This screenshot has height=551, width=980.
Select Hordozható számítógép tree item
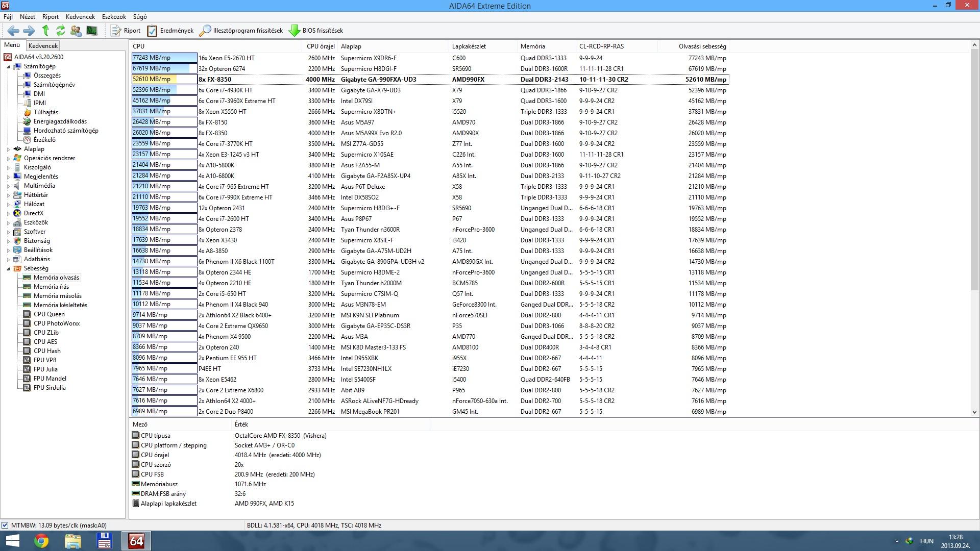(66, 131)
